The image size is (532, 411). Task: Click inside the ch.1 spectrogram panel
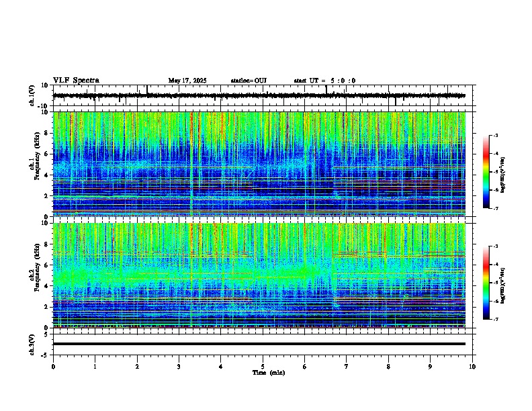pyautogui.click(x=259, y=164)
